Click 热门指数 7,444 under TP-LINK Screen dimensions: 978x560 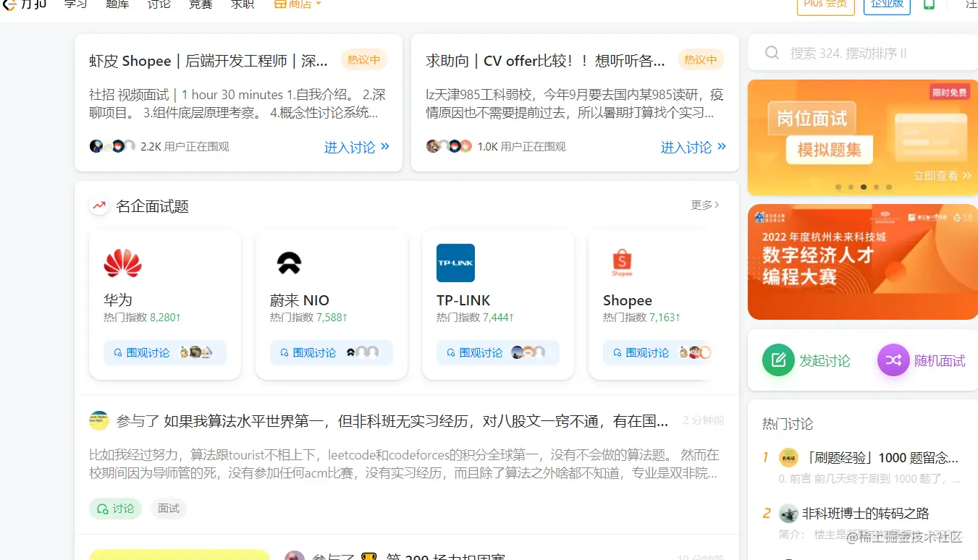point(475,318)
